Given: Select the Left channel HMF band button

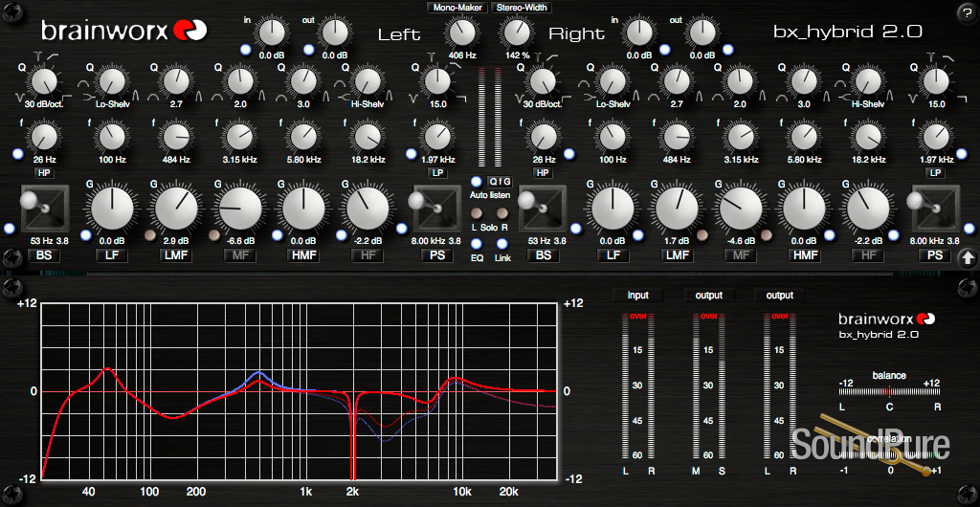Looking at the screenshot, I should 302,255.
